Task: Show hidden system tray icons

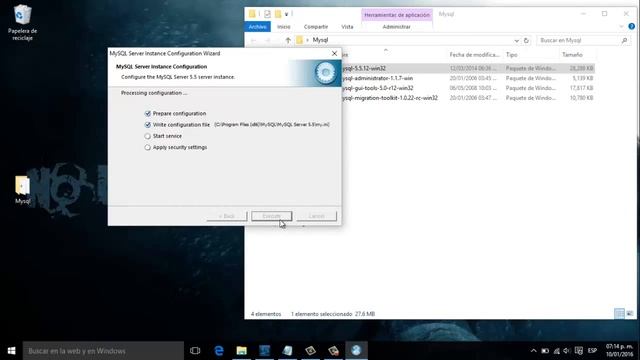Action: point(533,351)
